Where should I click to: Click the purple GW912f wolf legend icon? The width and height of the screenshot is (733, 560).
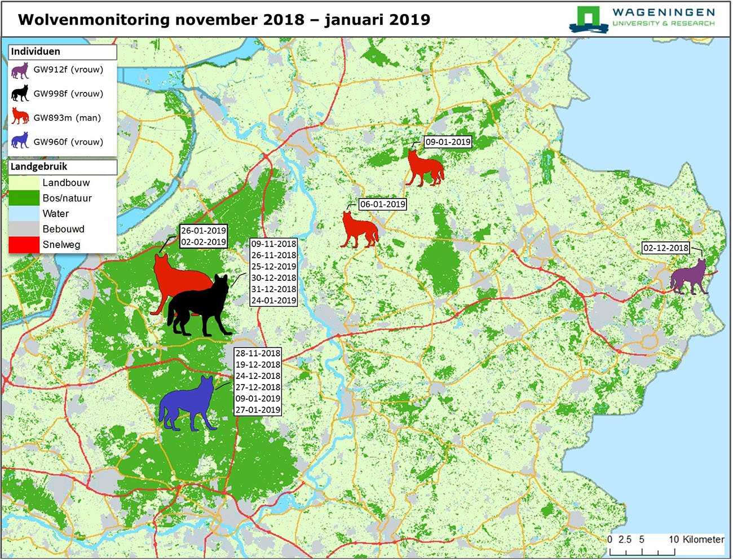[x=20, y=70]
